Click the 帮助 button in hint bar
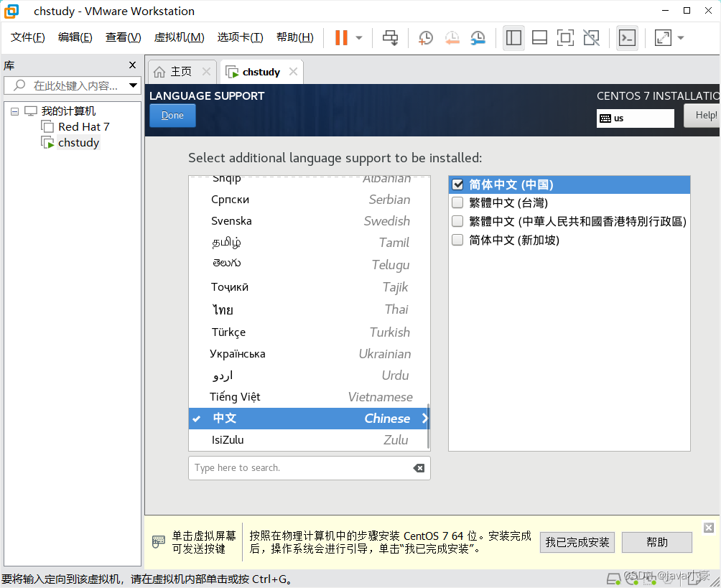This screenshot has width=721, height=588. pos(656,543)
